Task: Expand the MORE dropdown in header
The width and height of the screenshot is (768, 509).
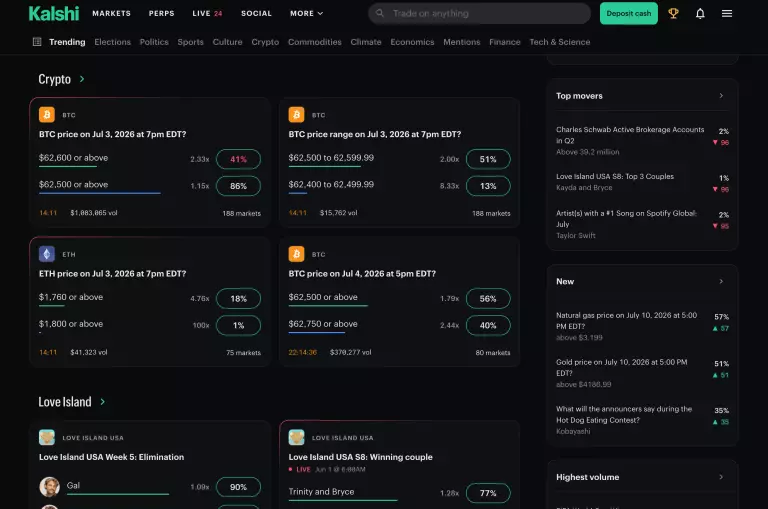Action: [x=307, y=14]
